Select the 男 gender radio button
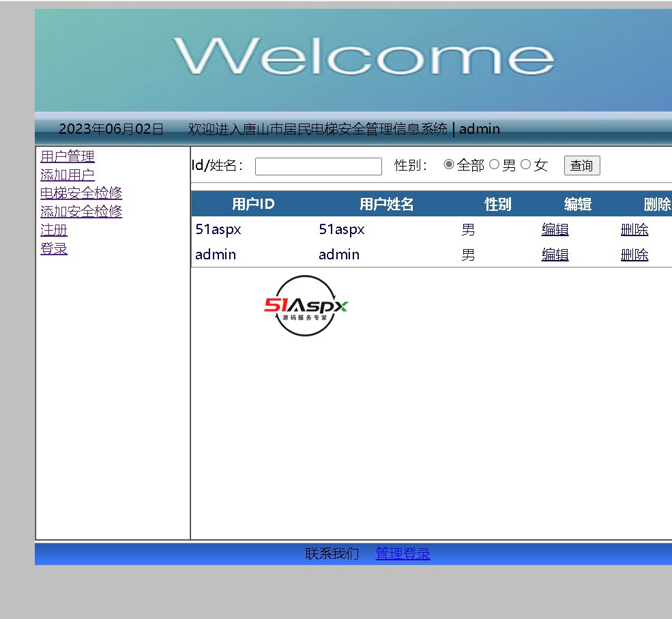Viewport: 672px width, 619px height. tap(495, 164)
